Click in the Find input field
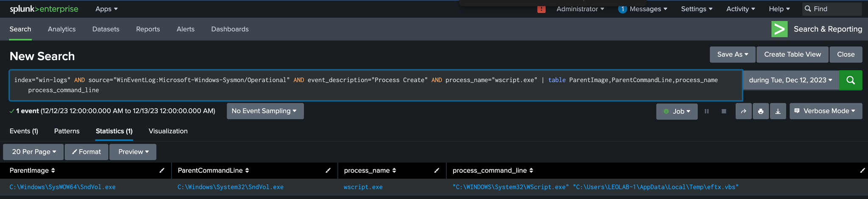 pyautogui.click(x=832, y=9)
